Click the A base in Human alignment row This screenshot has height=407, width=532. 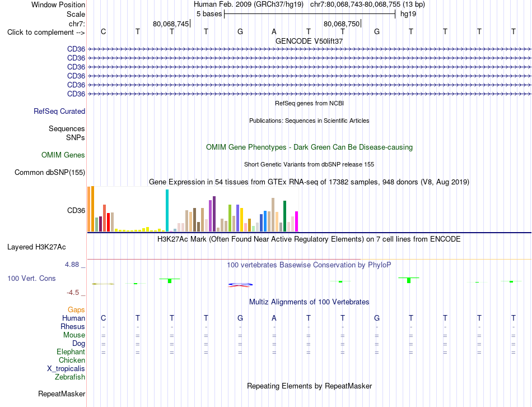click(274, 318)
